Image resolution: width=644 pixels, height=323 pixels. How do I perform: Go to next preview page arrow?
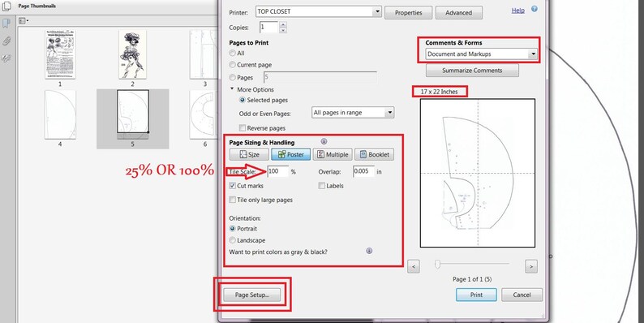coord(531,266)
